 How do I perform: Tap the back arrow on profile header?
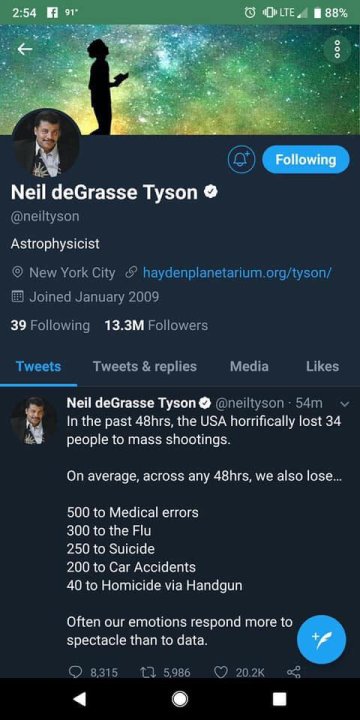tap(25, 49)
